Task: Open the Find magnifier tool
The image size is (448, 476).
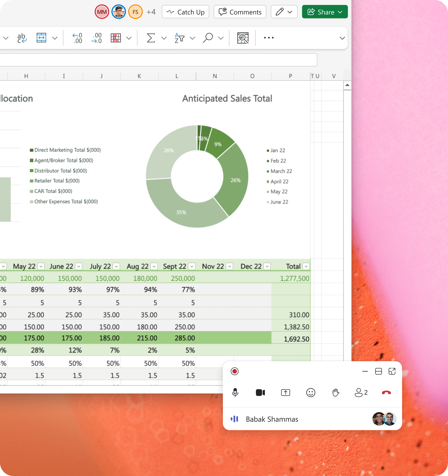Action: tap(208, 38)
